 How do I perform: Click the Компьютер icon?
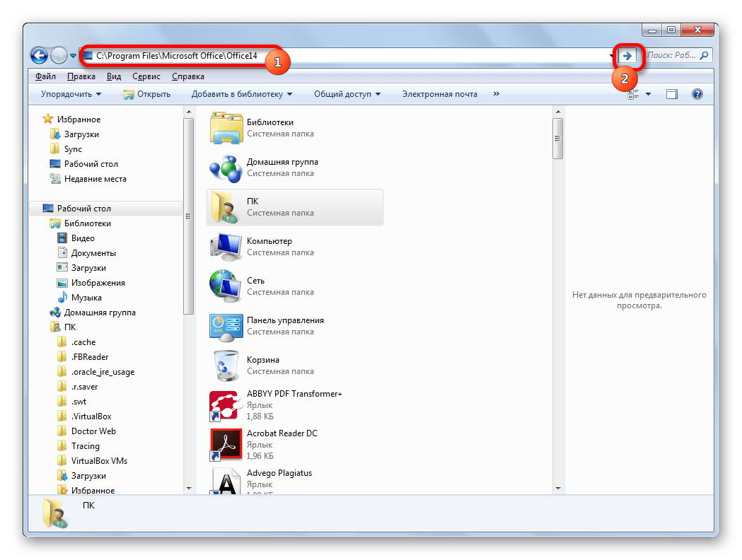tap(226, 247)
